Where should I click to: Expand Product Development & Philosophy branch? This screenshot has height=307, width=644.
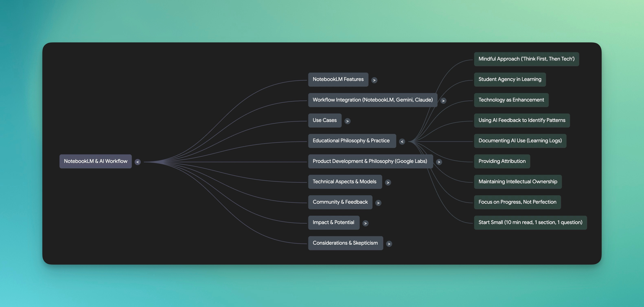click(439, 162)
